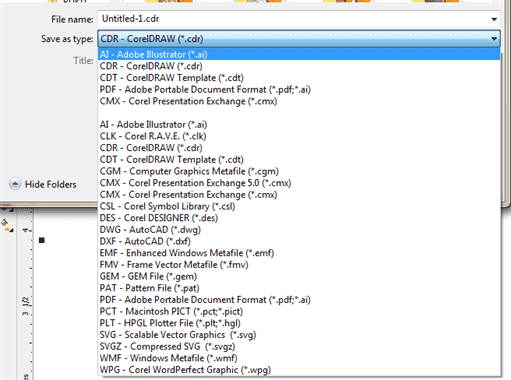Select PCT - Macintosh PICT format
Image resolution: width=511 pixels, height=380 pixels.
pos(299,311)
